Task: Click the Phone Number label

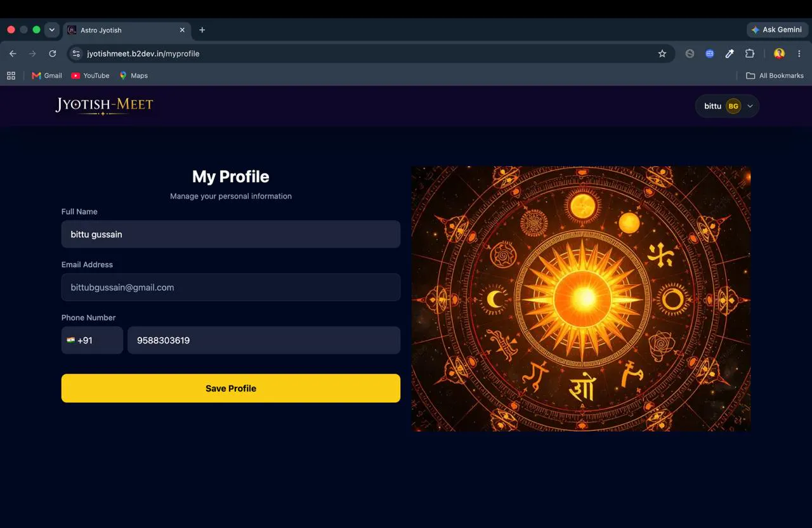Action: click(x=88, y=317)
